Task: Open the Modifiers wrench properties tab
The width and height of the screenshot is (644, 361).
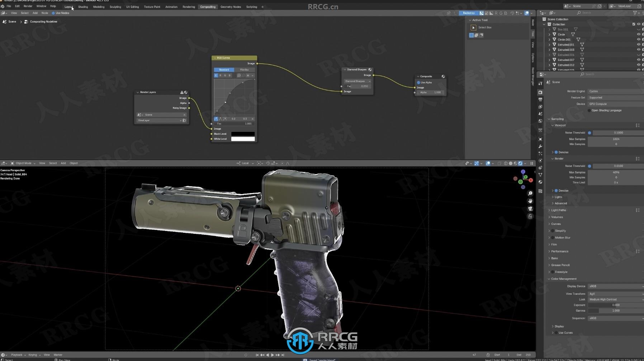Action: [540, 146]
